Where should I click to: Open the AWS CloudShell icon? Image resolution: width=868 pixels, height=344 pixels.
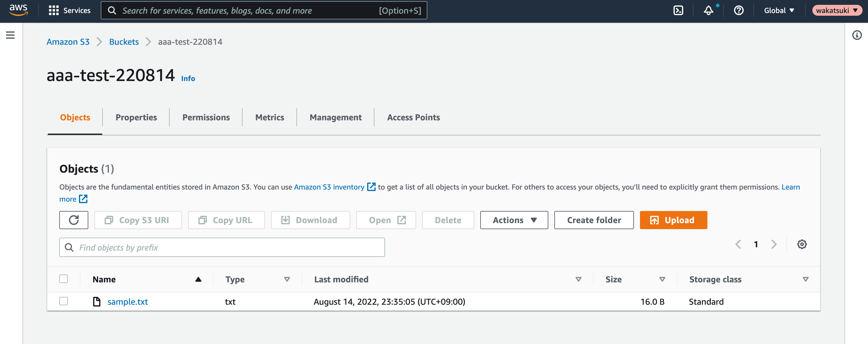click(678, 11)
